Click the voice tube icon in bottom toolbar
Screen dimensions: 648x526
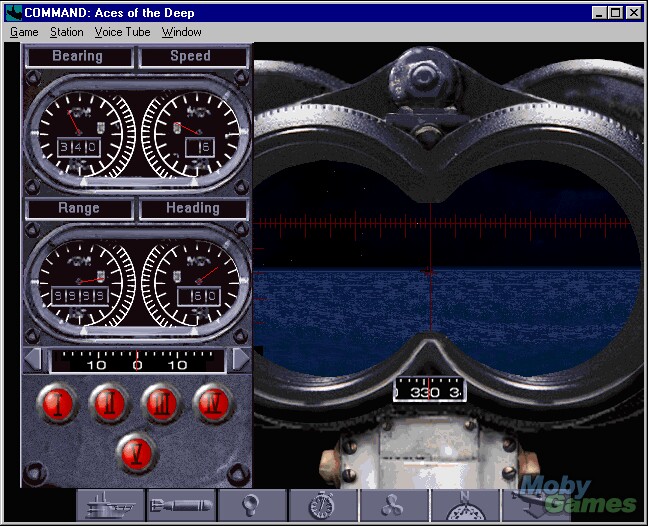point(252,505)
